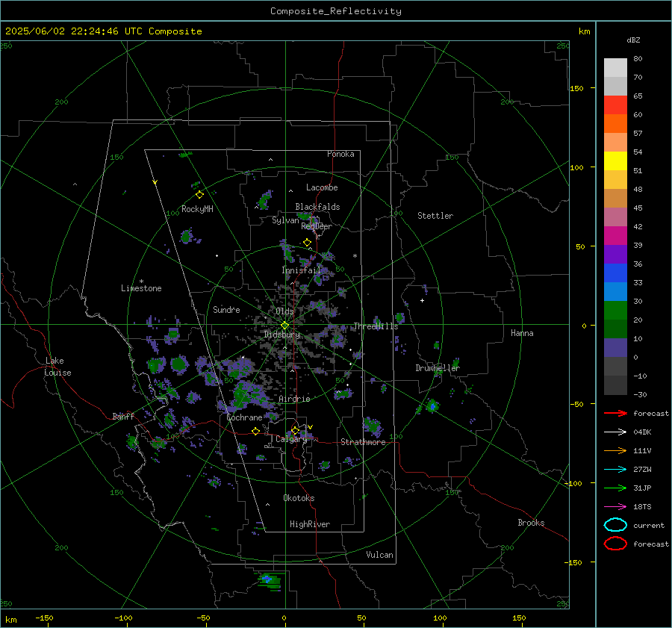672x628 pixels.
Task: Click the Calgary city label
Action: (291, 439)
